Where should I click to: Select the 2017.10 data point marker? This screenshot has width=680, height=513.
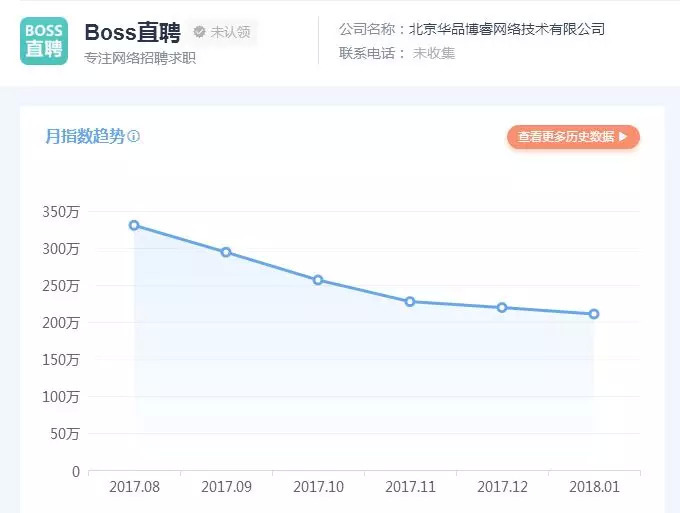[x=318, y=280]
